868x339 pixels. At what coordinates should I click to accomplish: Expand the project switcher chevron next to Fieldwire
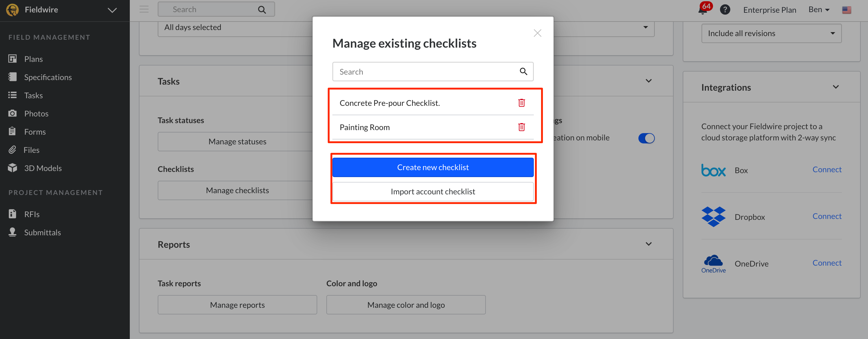click(x=112, y=10)
